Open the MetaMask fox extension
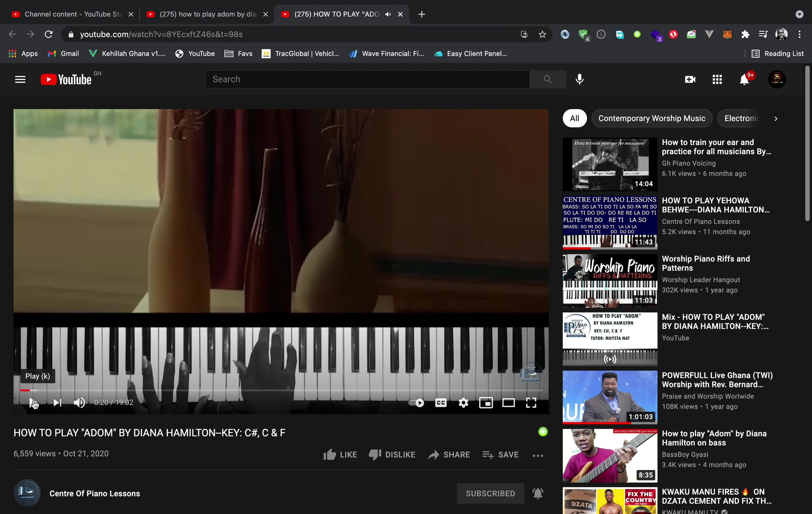812x514 pixels. [x=727, y=34]
